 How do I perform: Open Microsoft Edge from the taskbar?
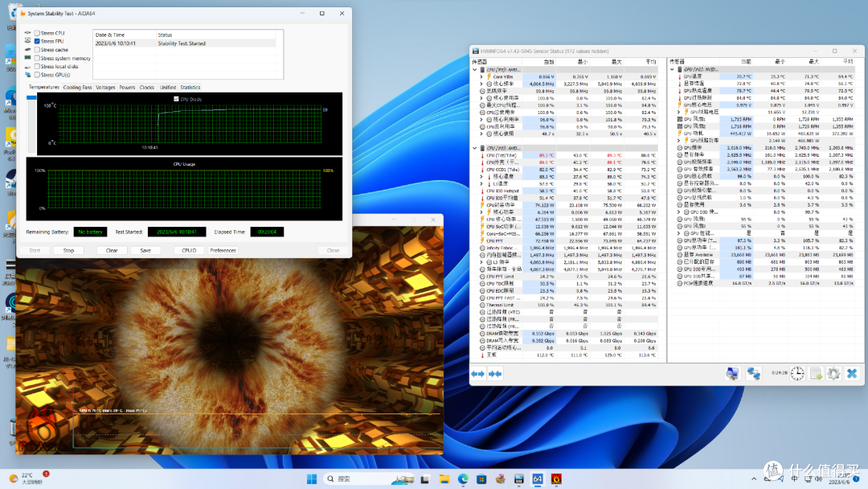[x=463, y=479]
